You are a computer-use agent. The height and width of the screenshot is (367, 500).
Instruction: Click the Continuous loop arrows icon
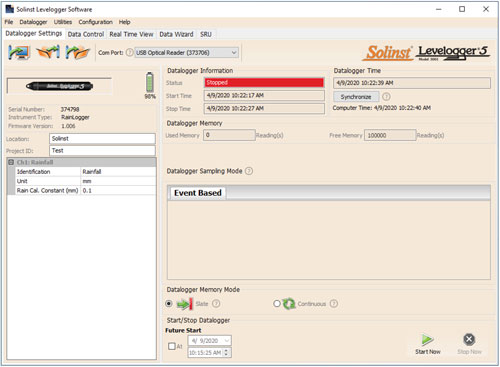point(289,304)
